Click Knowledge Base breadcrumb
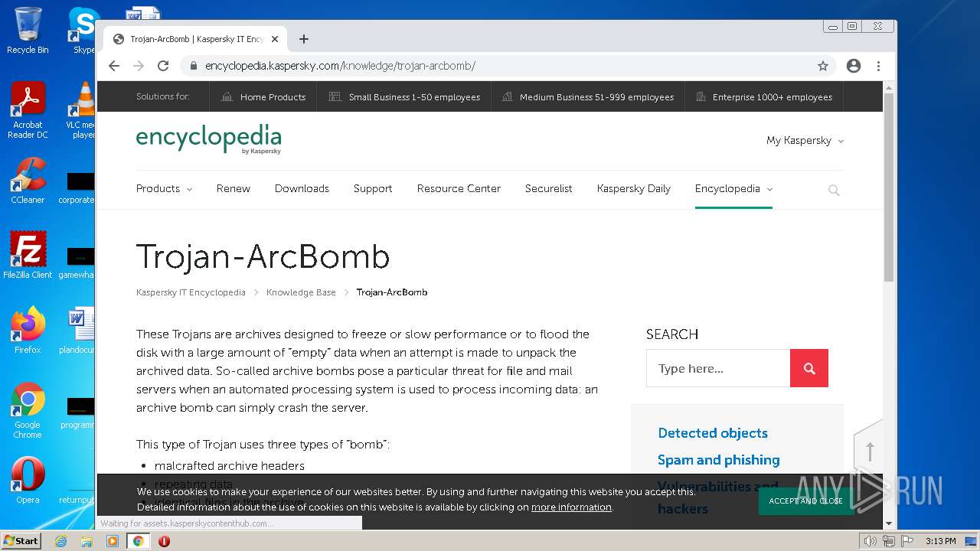The image size is (980, 551). click(301, 292)
